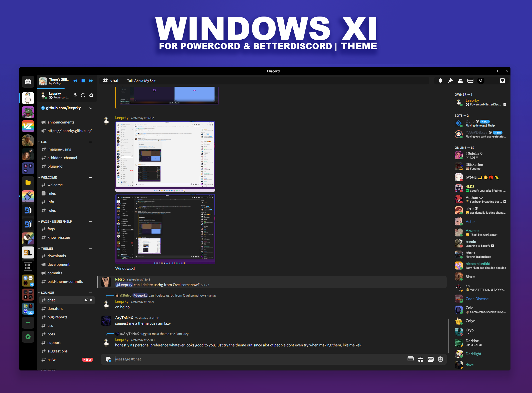Switch to the bug-reports channel
Image resolution: width=532 pixels, height=393 pixels.
57,317
